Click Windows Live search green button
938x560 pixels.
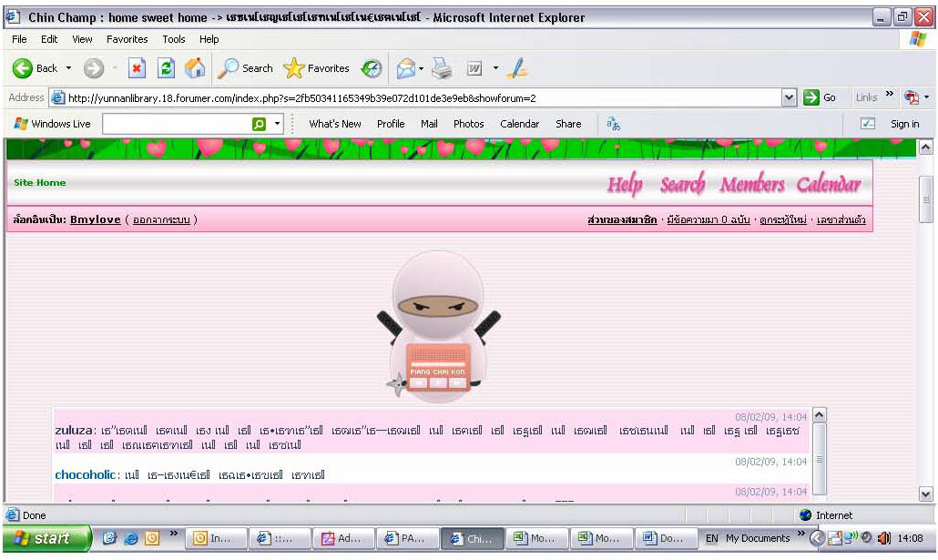click(x=259, y=124)
